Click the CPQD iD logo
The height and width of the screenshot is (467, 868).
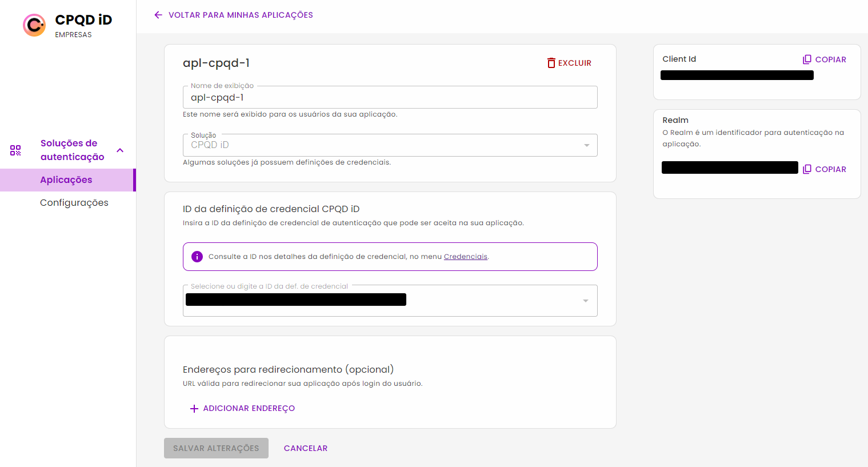tap(34, 25)
